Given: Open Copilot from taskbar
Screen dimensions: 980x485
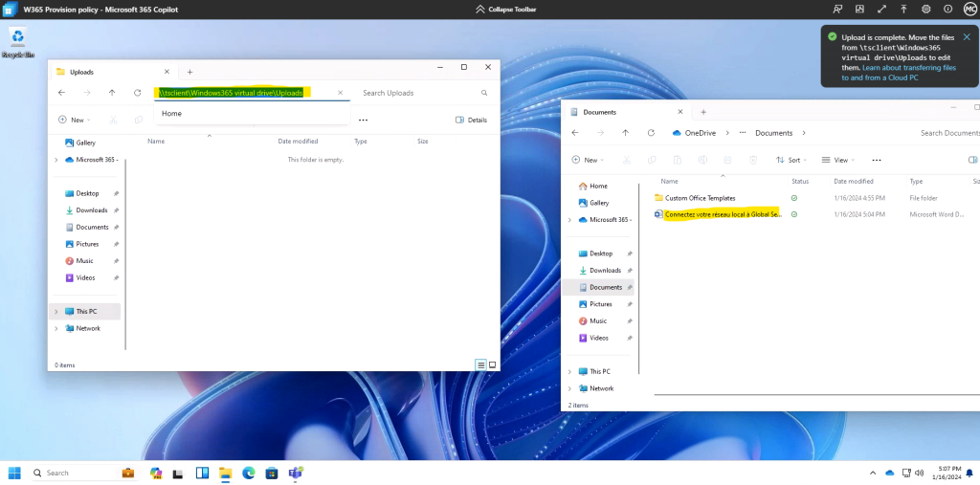Looking at the screenshot, I should [x=156, y=474].
